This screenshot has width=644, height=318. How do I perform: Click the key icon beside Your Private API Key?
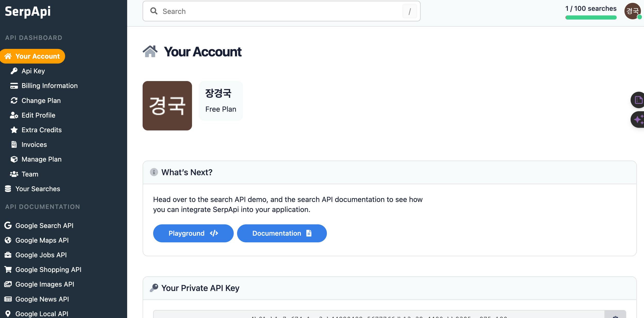pos(154,288)
